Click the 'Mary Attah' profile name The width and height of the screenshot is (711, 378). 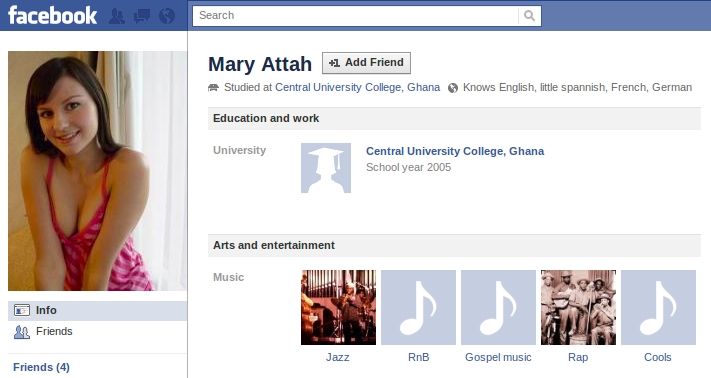click(x=260, y=64)
